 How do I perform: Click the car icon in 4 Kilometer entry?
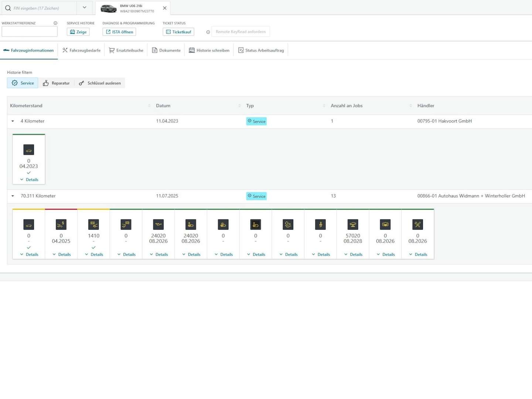(29, 150)
